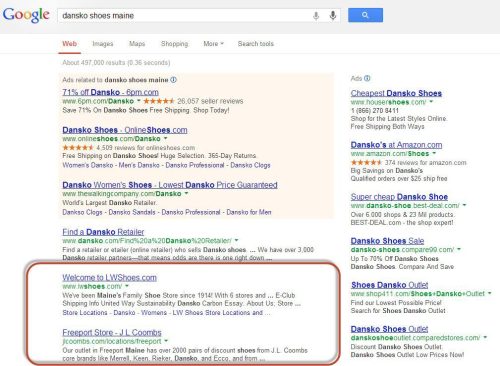Follow the 'Dansko Clogs' sitelink under OnlineShoes
This screenshot has width=500, height=366.
tap(250, 165)
